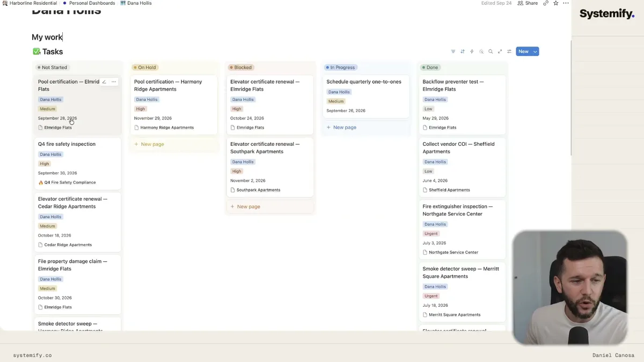The image size is (644, 362).
Task: Add New page under Blocked column
Action: coord(245,206)
